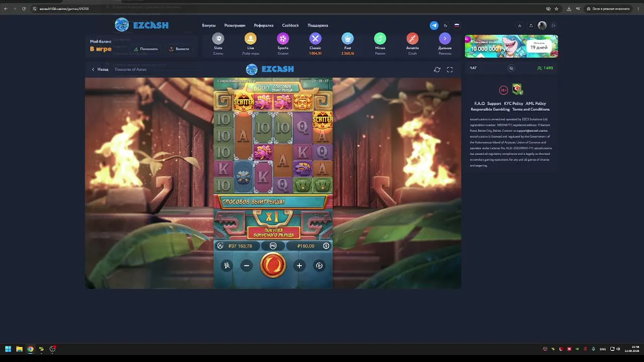644x362 pixels.
Task: Click the online users count 1 493
Action: point(545,68)
